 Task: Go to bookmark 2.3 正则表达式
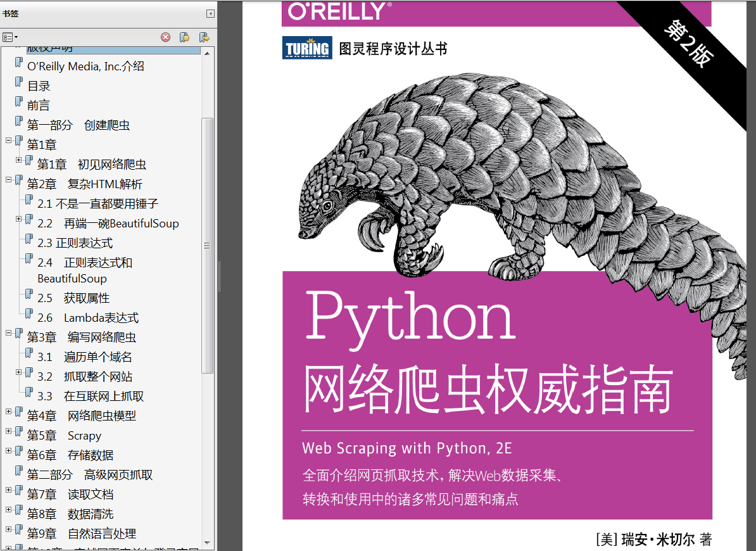point(75,243)
